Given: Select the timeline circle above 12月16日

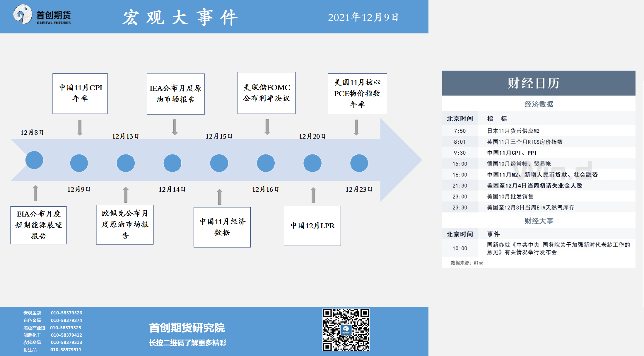Looking at the screenshot, I should 266,163.
